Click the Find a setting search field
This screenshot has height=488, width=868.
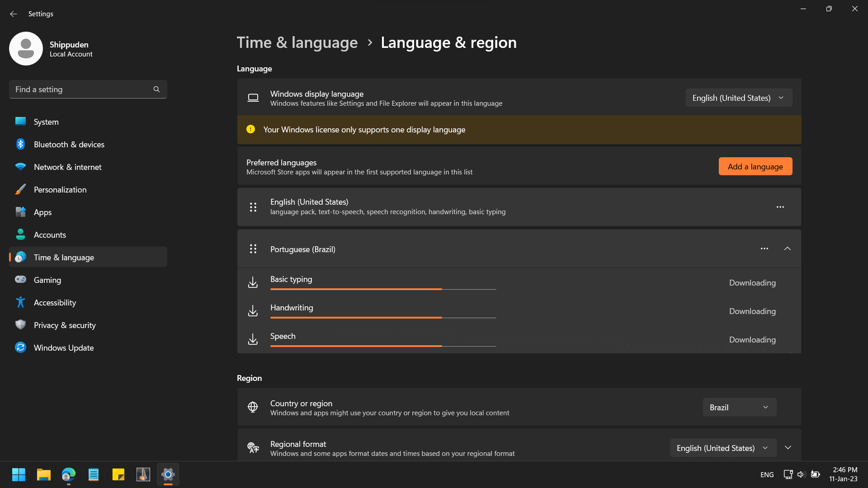pyautogui.click(x=88, y=89)
